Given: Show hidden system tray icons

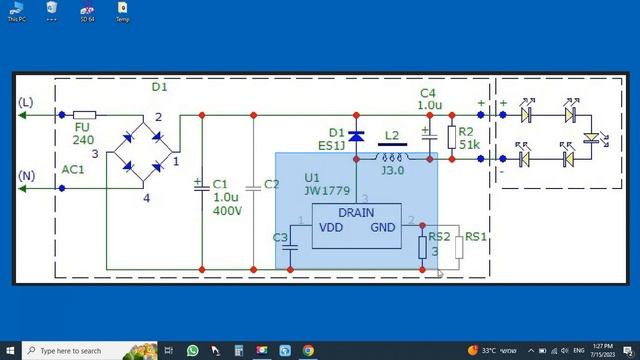Looking at the screenshot, I should point(531,351).
